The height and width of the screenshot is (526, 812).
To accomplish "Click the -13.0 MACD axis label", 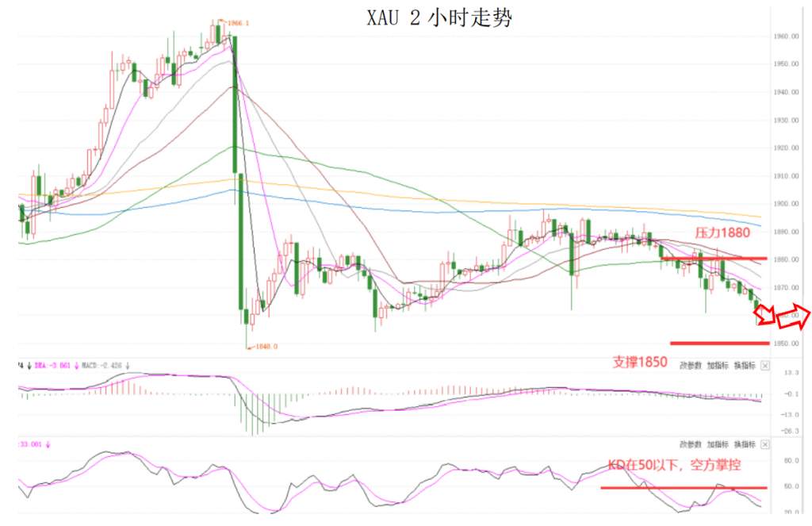I will [791, 415].
